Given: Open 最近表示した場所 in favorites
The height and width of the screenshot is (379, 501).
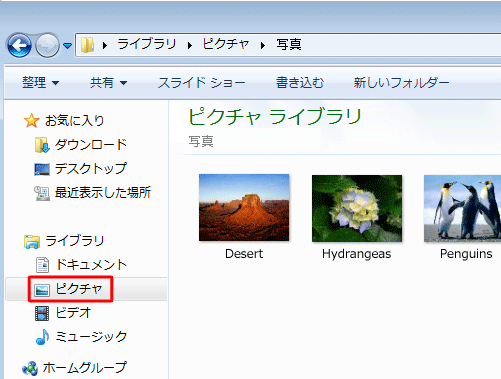Looking at the screenshot, I should [x=103, y=192].
